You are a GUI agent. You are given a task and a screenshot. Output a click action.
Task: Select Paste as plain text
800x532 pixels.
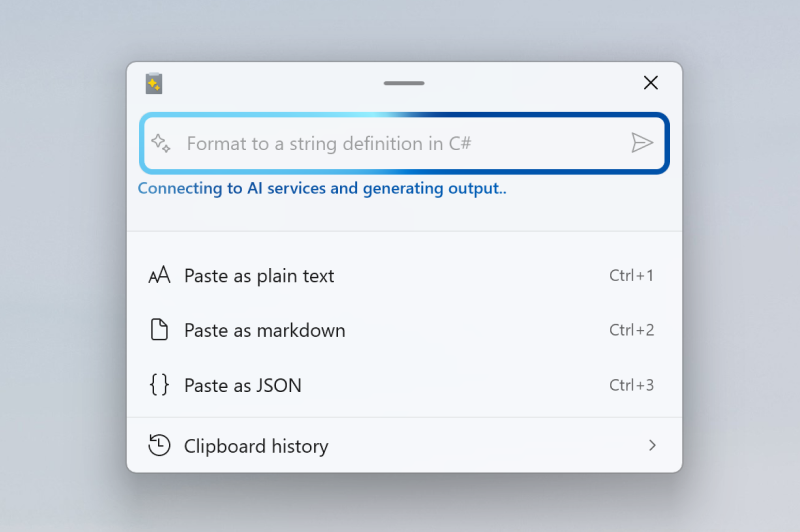[259, 276]
